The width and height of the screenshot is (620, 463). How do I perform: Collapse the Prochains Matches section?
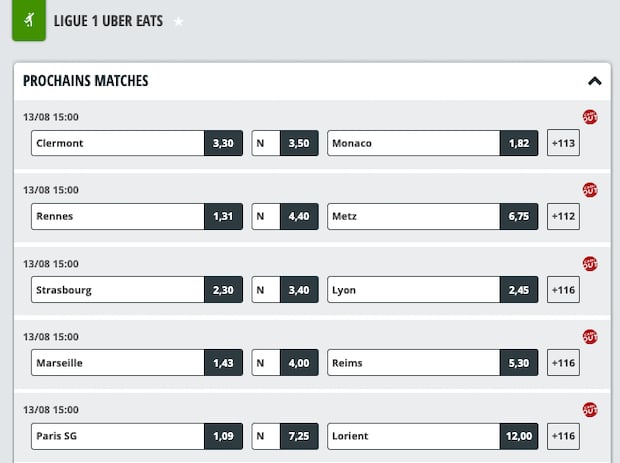(594, 81)
